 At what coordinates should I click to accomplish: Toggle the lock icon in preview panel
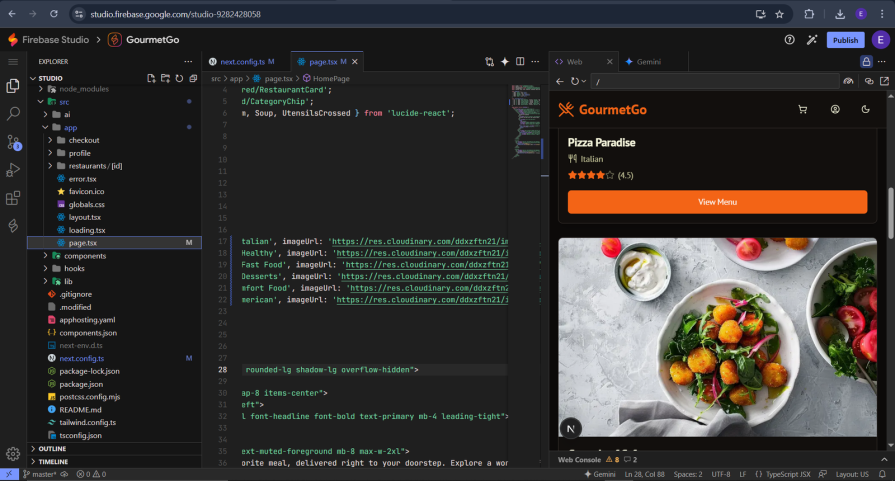coord(866,62)
